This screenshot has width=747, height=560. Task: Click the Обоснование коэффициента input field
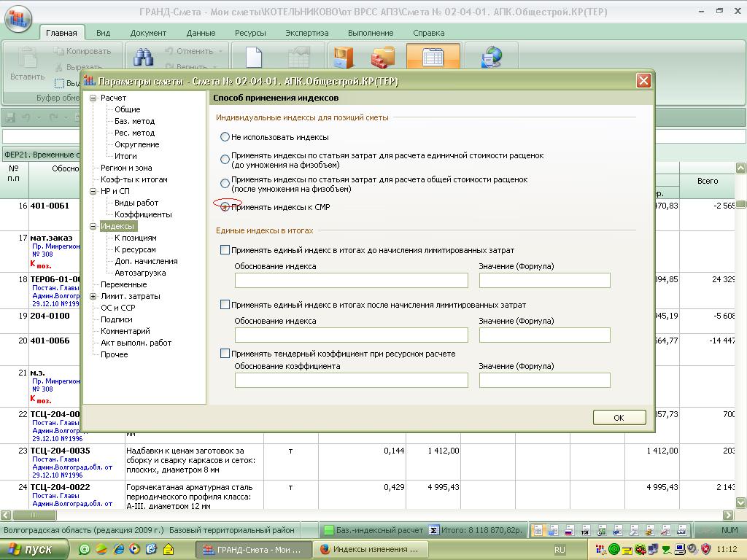pos(351,380)
